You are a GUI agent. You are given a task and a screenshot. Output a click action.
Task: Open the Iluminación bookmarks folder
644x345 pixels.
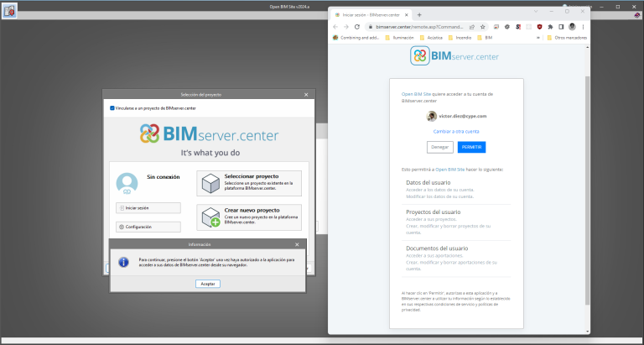399,38
